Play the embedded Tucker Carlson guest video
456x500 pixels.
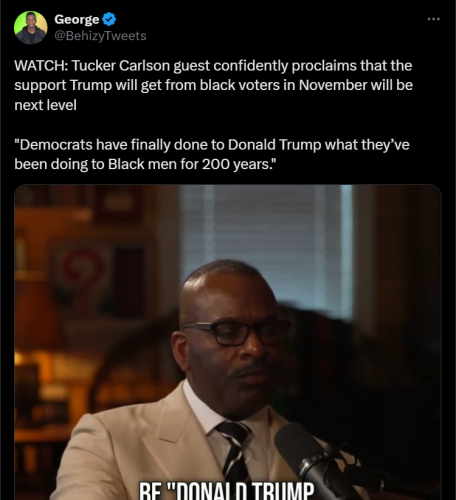tap(228, 342)
